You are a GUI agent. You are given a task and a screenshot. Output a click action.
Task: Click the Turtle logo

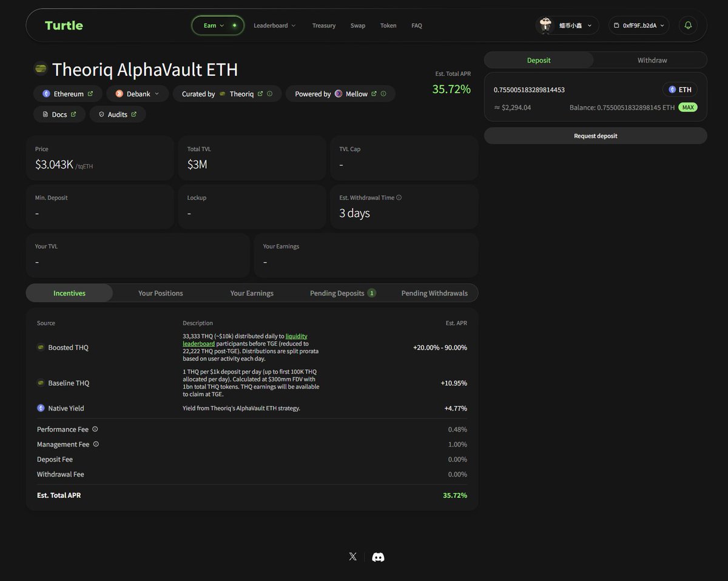pos(64,25)
